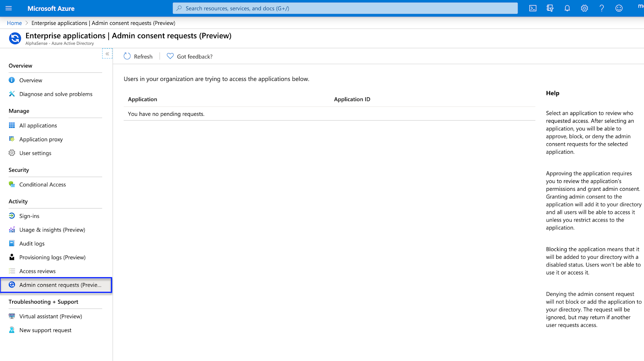Click the Conditional Access icon
644x361 pixels.
point(12,184)
